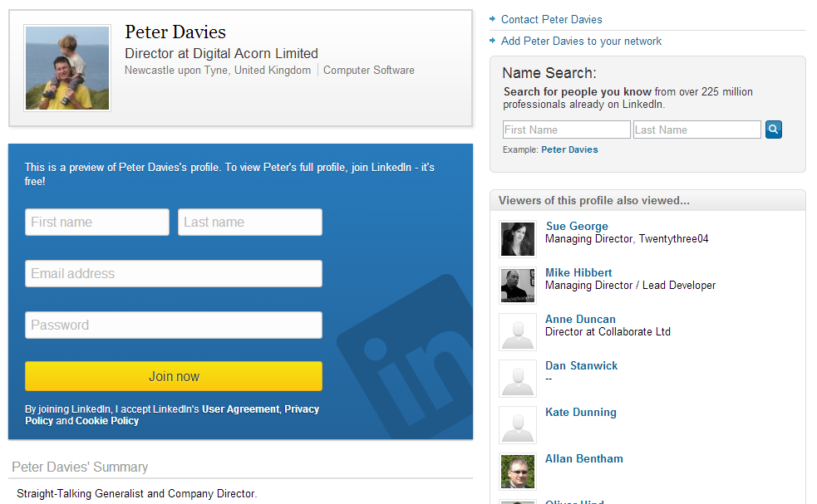Click the First Name box in Name Search
The width and height of the screenshot is (817, 504).
pos(566,130)
